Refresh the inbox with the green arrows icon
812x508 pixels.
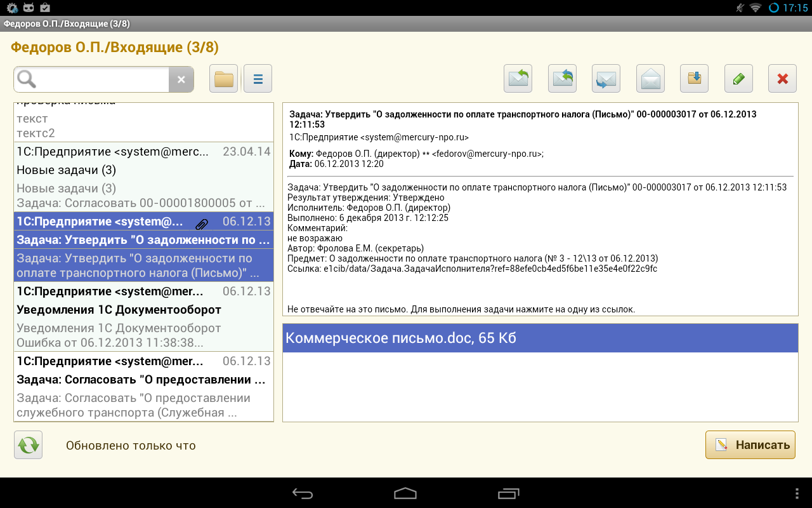tap(28, 445)
